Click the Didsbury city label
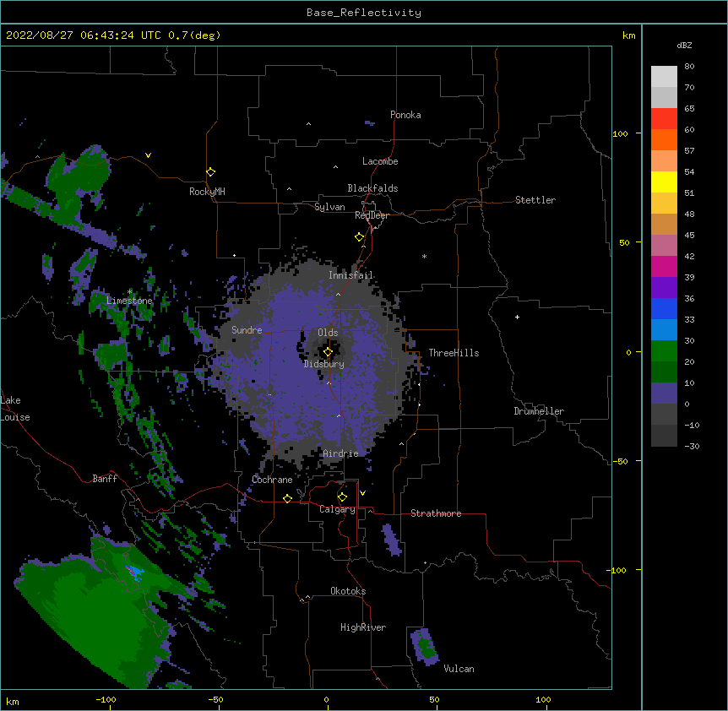728x711 pixels. tap(324, 364)
